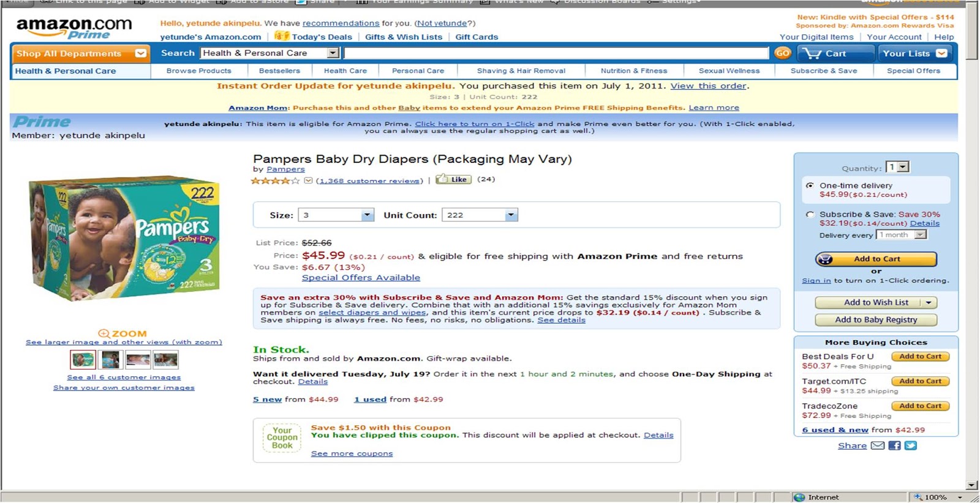Open the Shop All Departments menu

[80, 53]
